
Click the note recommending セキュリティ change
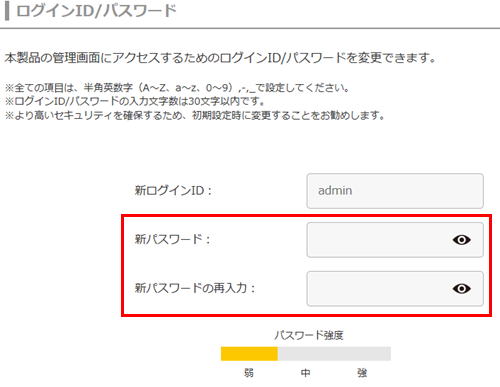(x=195, y=115)
